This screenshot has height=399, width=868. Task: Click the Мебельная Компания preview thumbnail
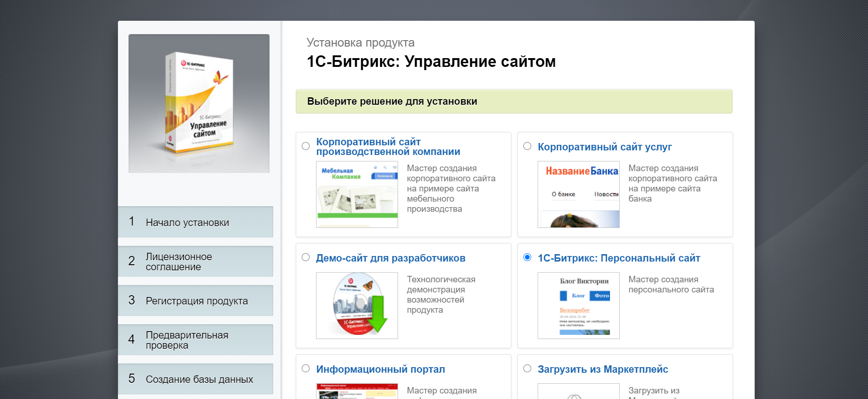pyautogui.click(x=357, y=194)
